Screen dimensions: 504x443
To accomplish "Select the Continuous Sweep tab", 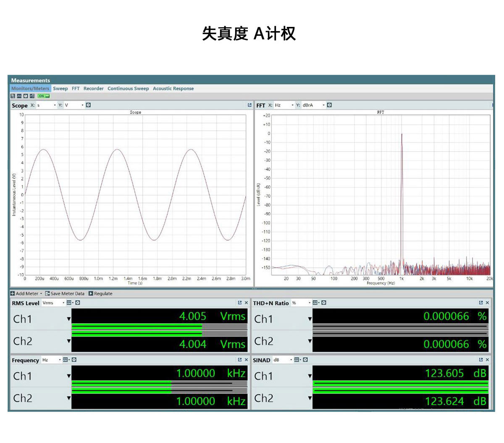I will pos(128,89).
